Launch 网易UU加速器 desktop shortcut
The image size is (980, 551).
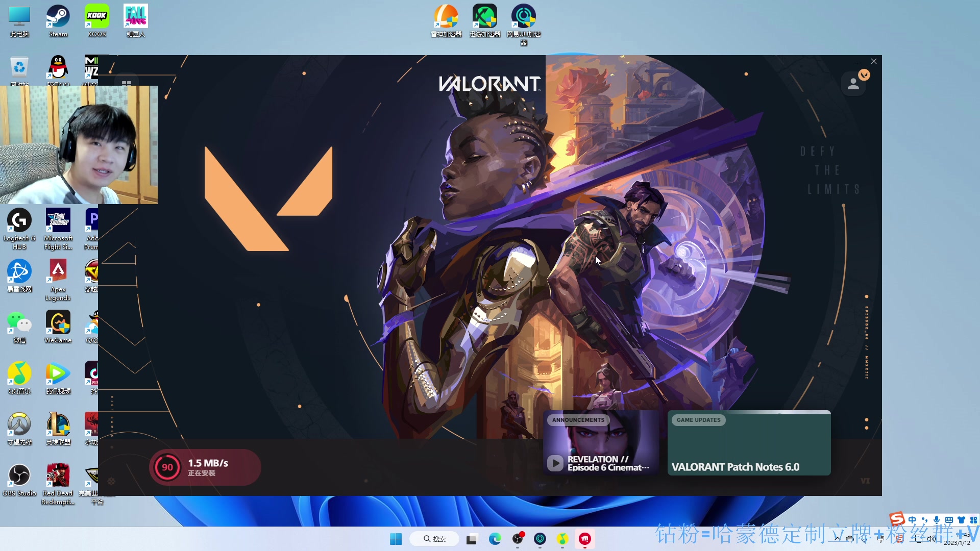click(524, 26)
